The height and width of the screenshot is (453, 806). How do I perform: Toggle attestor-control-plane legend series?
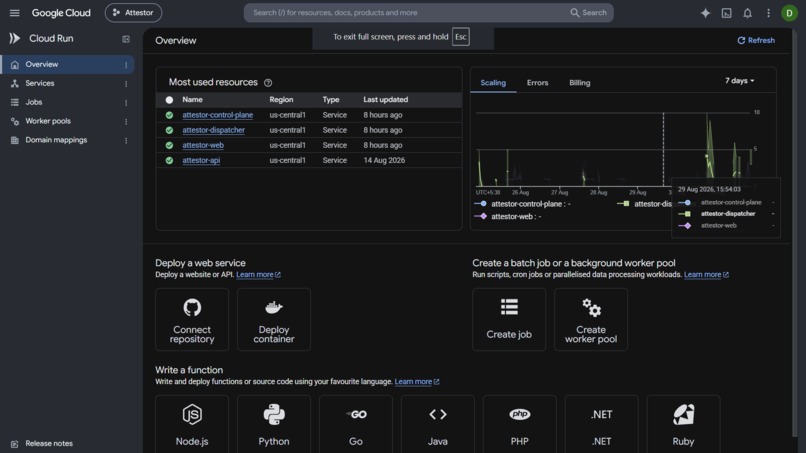coord(522,204)
